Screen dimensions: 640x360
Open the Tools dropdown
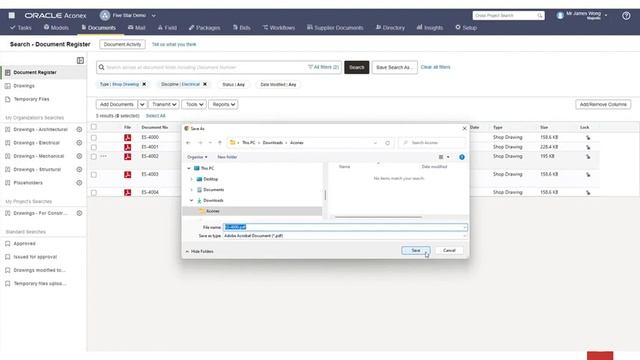(x=194, y=104)
